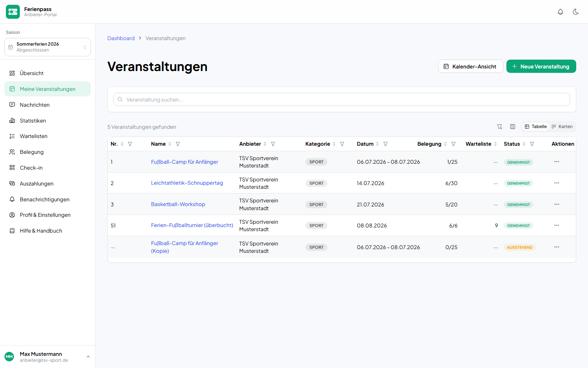The image size is (588, 368).
Task: Expand the Max Mustermann user menu
Action: (x=47, y=357)
